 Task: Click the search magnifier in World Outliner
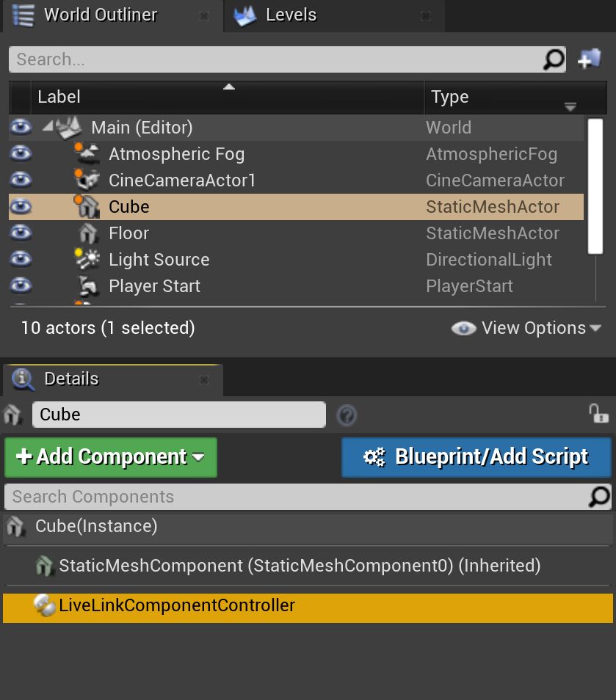(554, 59)
